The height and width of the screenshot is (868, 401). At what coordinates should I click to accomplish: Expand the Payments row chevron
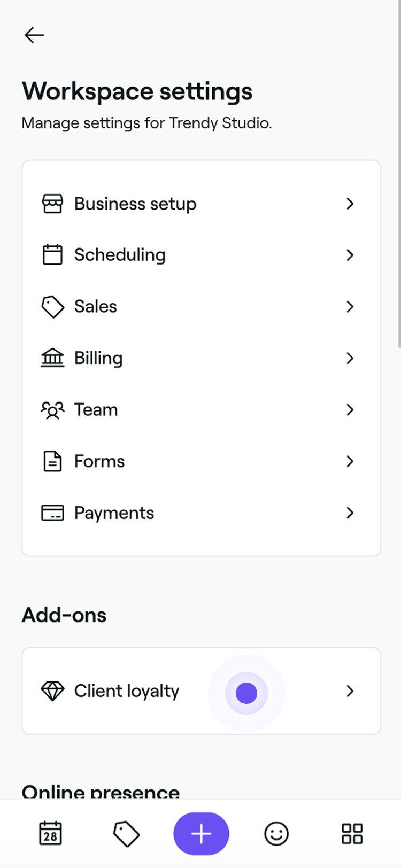click(350, 513)
